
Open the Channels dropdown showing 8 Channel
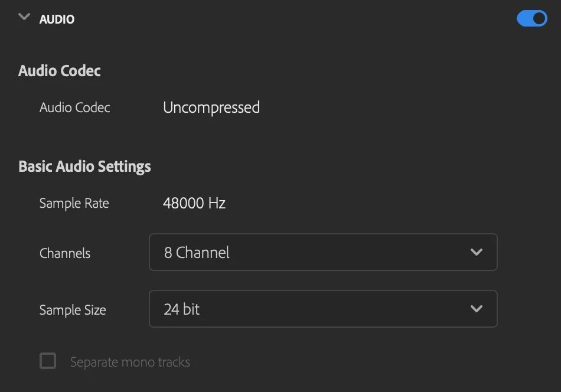point(322,252)
